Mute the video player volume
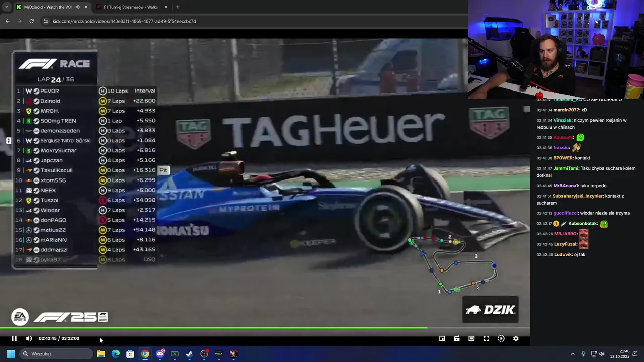The image size is (644, 362). (x=29, y=338)
